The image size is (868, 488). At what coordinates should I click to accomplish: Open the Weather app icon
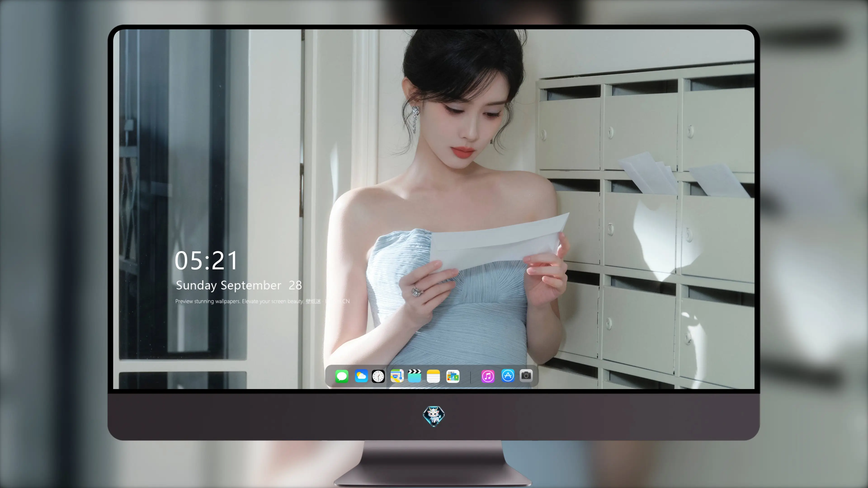coord(361,376)
